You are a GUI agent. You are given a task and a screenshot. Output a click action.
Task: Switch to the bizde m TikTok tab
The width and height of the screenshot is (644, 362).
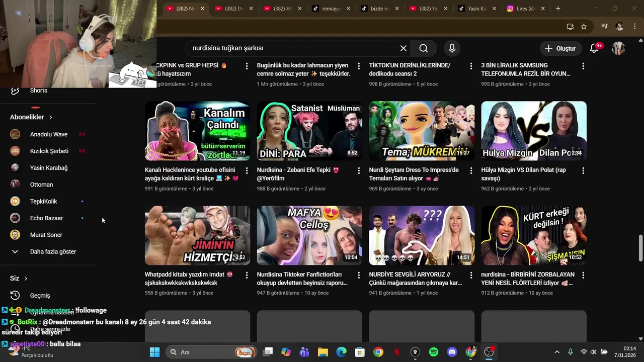pos(380,9)
